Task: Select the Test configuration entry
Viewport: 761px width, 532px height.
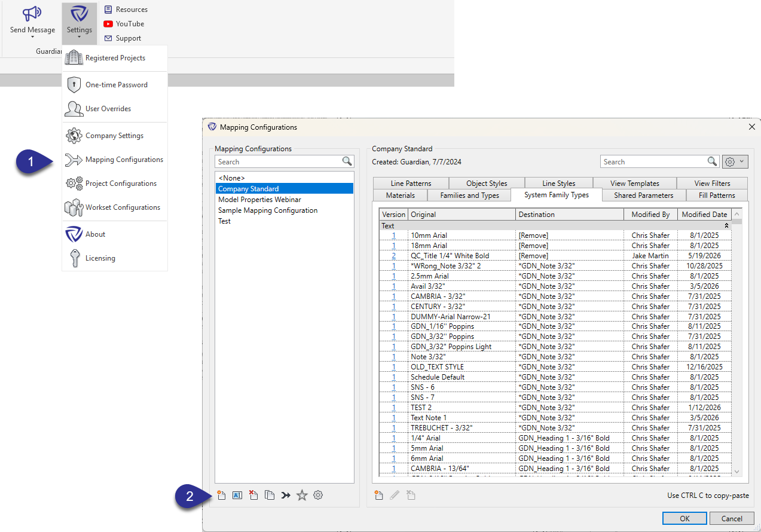Action: 284,221
